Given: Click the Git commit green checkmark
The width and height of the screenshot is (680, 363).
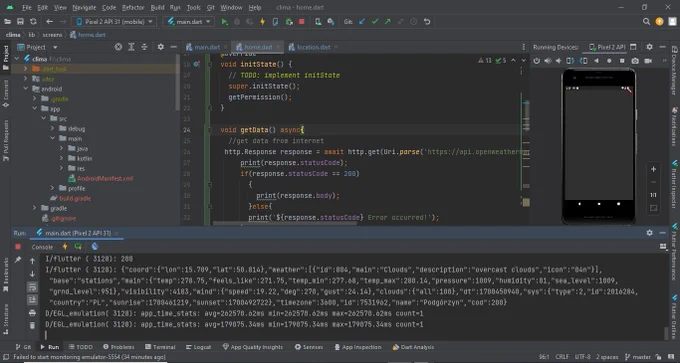Looking at the screenshot, I should [x=375, y=22].
